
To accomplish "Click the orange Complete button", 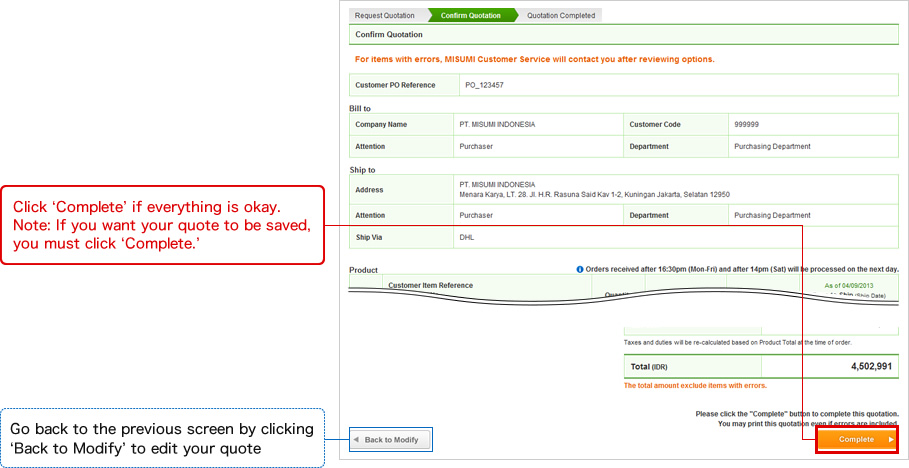I will 857,440.
